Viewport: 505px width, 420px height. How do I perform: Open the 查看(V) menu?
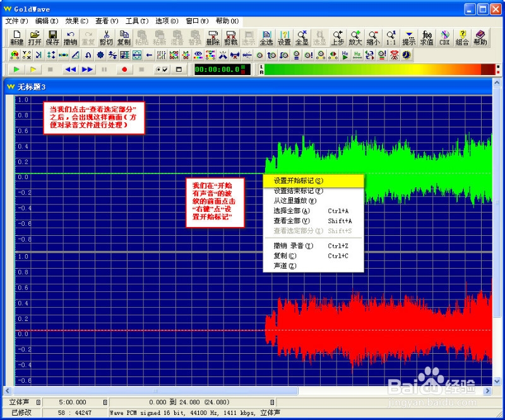point(107,21)
